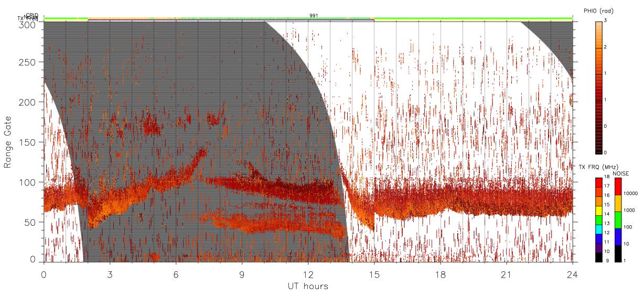Click the red block atop the NOISE legend
This screenshot has width=644, height=297.
[618, 186]
